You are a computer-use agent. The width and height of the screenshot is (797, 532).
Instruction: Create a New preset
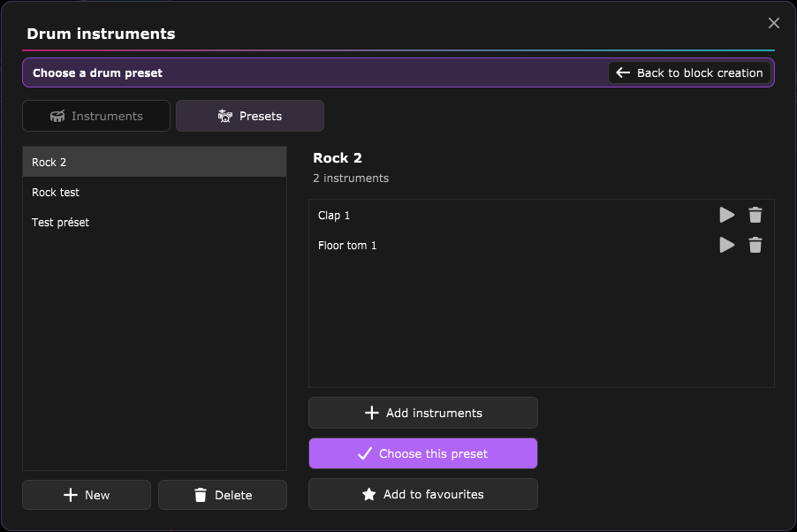tap(87, 495)
